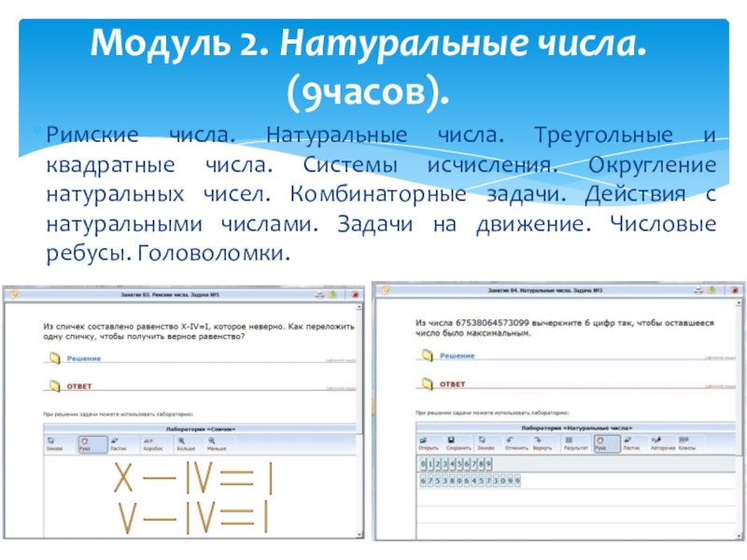Click Меньше zoom-out tool
The image size is (747, 560).
coord(217,444)
